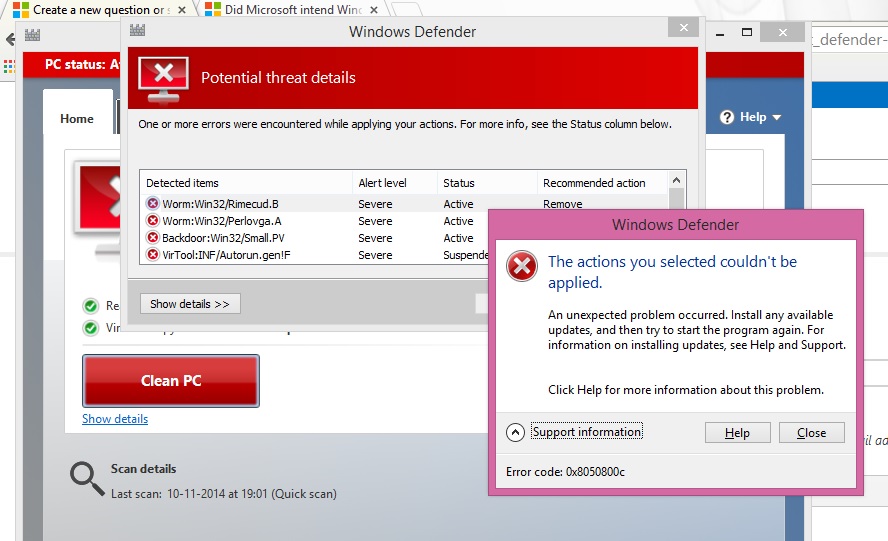Switch to the Create a new question browser tab
Image resolution: width=888 pixels, height=541 pixels.
[x=102, y=10]
